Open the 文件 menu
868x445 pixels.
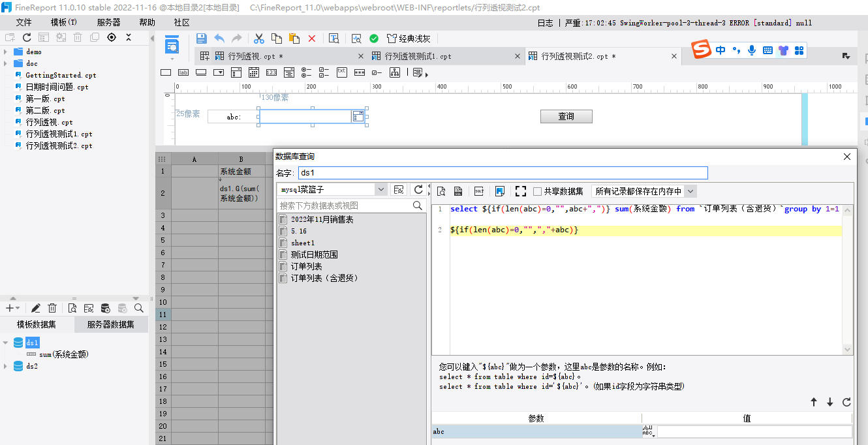click(24, 22)
